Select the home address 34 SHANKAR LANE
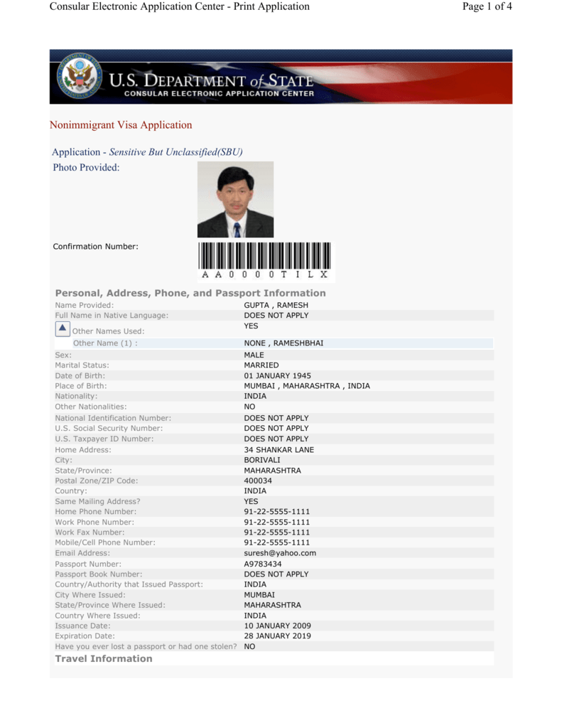Viewport: 562px width, 728px height. pyautogui.click(x=279, y=450)
